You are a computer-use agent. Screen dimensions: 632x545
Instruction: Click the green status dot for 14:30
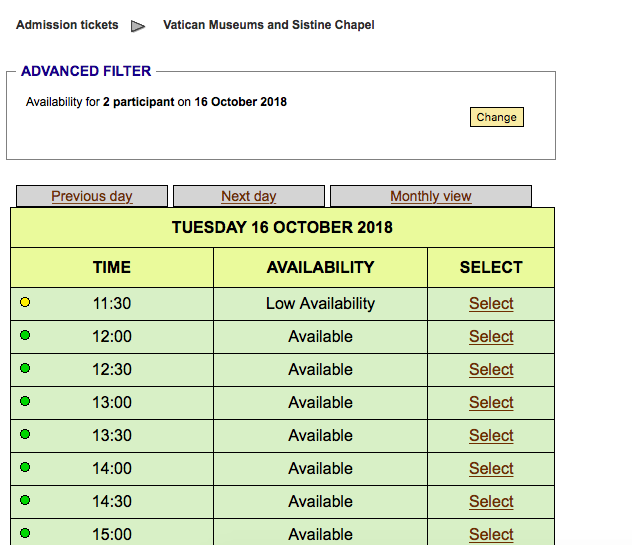coord(25,501)
